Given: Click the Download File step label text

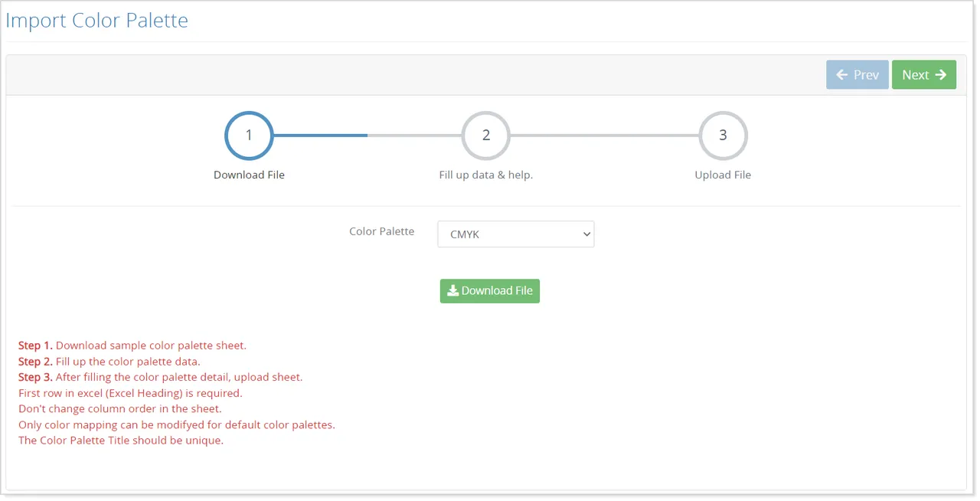Looking at the screenshot, I should [x=249, y=175].
